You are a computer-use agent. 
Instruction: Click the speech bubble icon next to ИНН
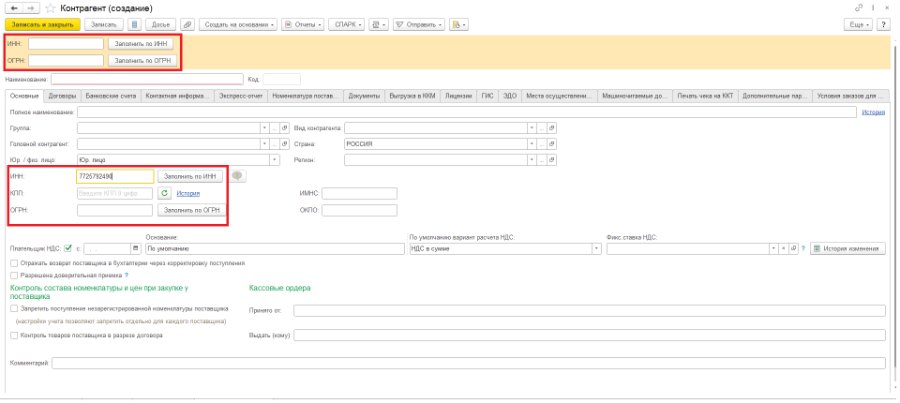[x=238, y=177]
